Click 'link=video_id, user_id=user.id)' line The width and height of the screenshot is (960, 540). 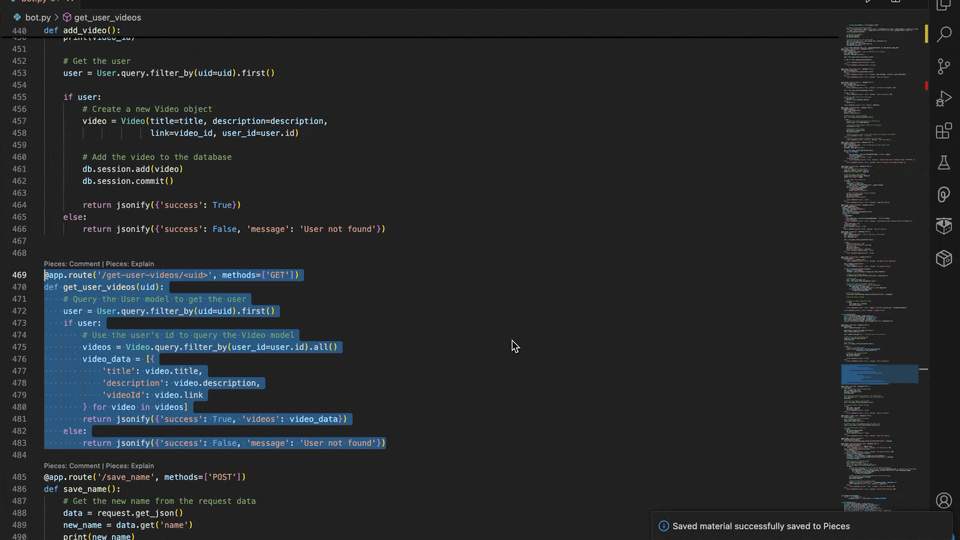coord(224,133)
